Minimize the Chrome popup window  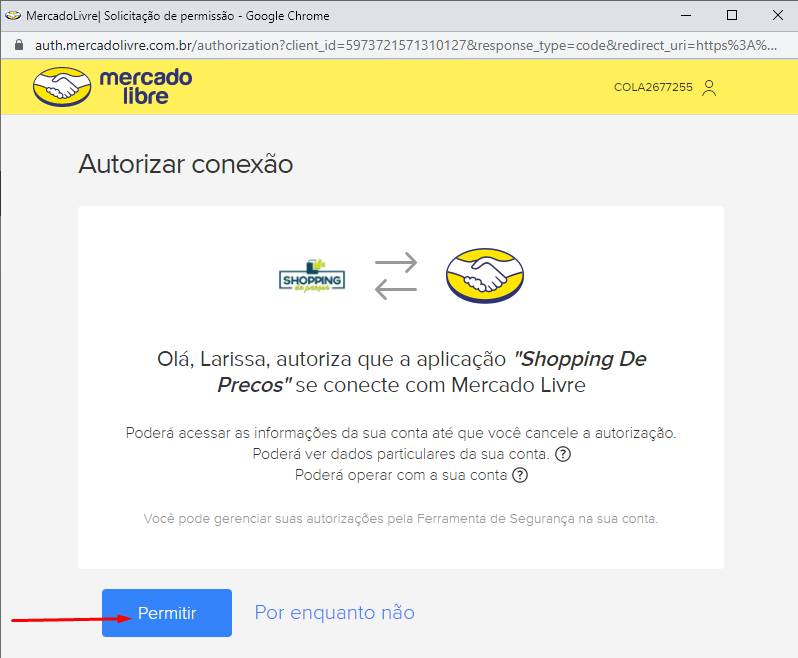point(686,16)
